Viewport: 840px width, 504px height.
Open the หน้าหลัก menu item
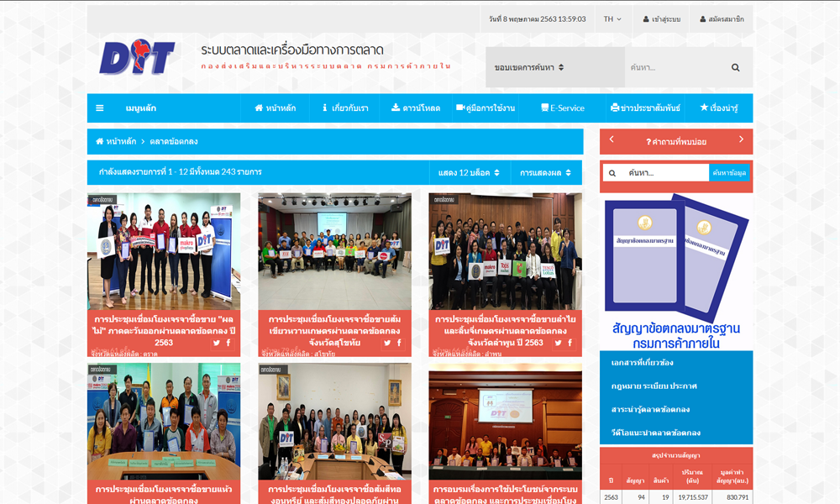[276, 108]
